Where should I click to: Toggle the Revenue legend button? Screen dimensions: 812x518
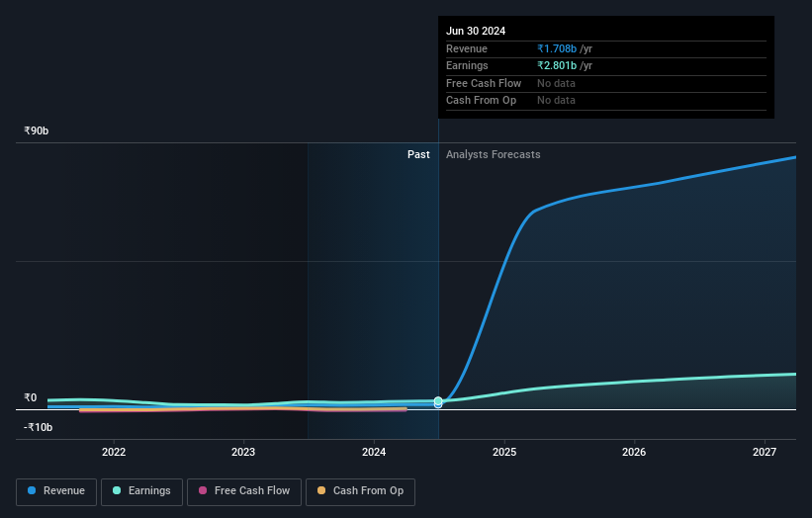point(56,491)
